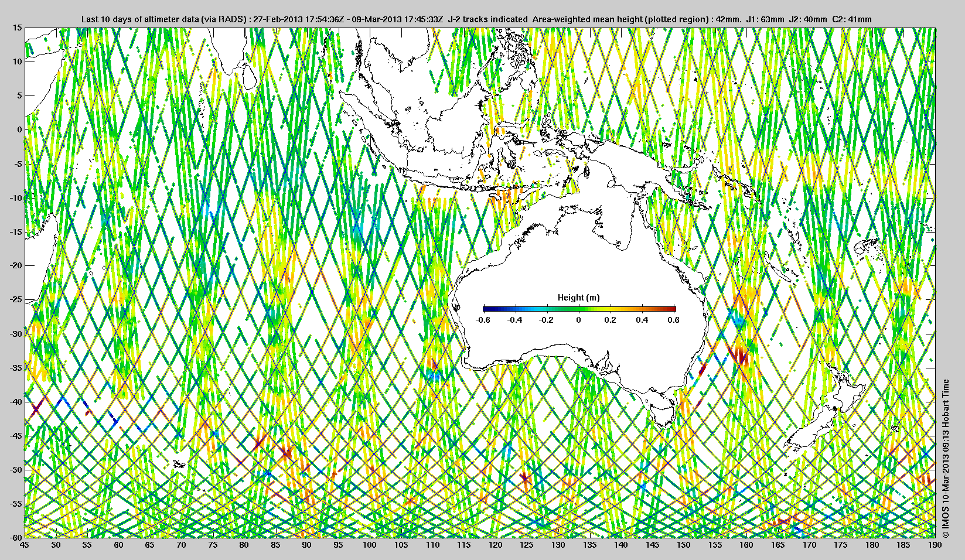Click longitude tick label 115 on x-axis
This screenshot has height=560, width=965.
click(463, 545)
